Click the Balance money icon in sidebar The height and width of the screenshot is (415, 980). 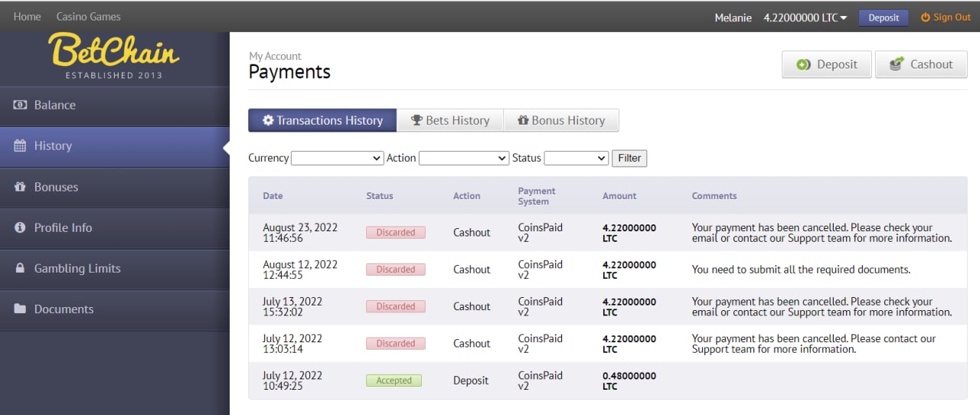click(x=21, y=105)
